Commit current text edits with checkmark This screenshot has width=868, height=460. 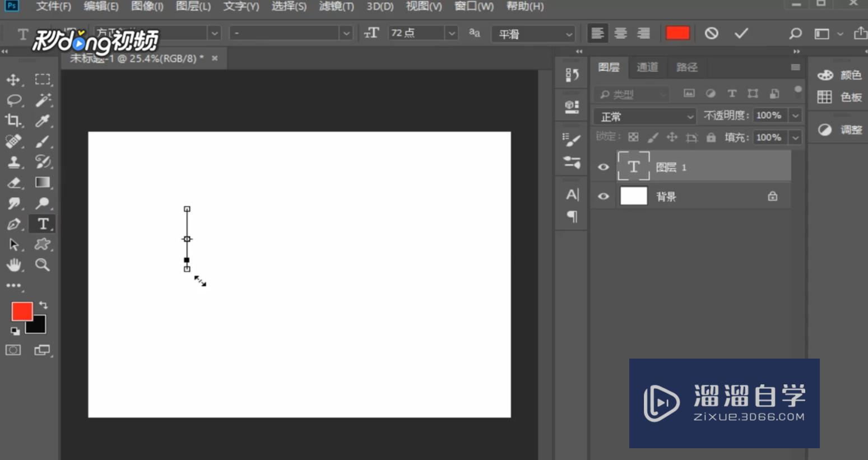[741, 34]
